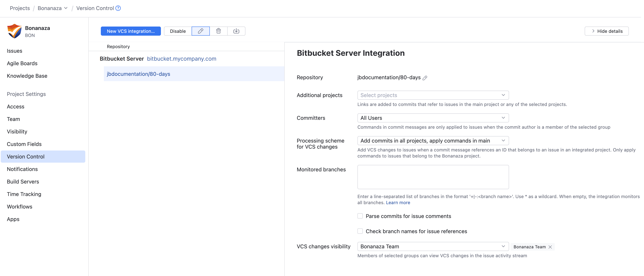Image resolution: width=644 pixels, height=276 pixels.
Task: Click the New VCS integration button
Action: point(131,31)
